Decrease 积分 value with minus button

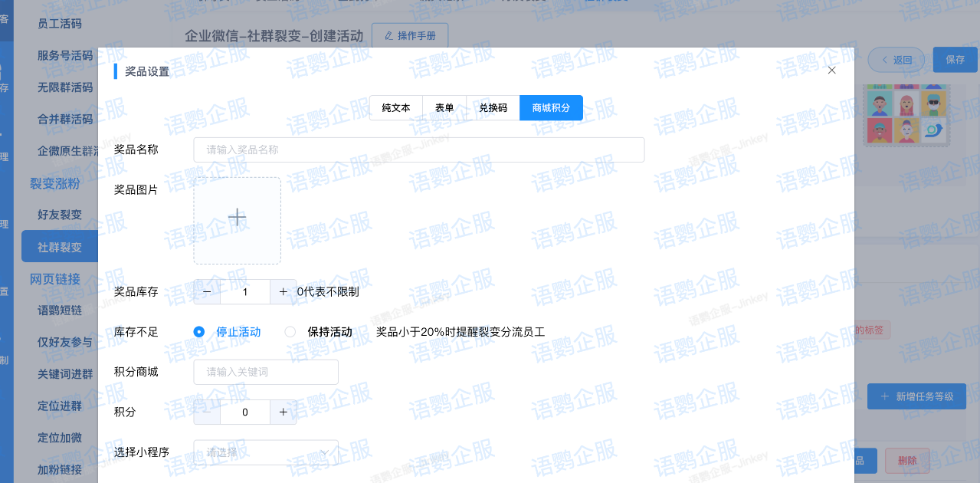tap(207, 412)
